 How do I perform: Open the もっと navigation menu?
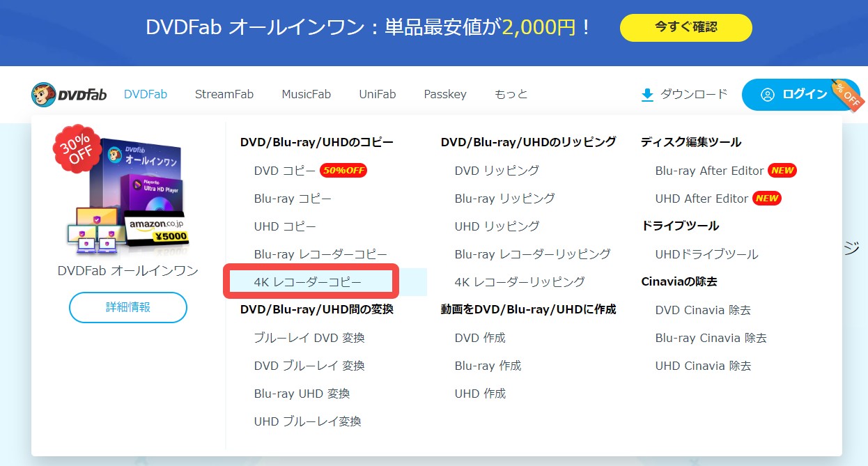click(x=511, y=94)
